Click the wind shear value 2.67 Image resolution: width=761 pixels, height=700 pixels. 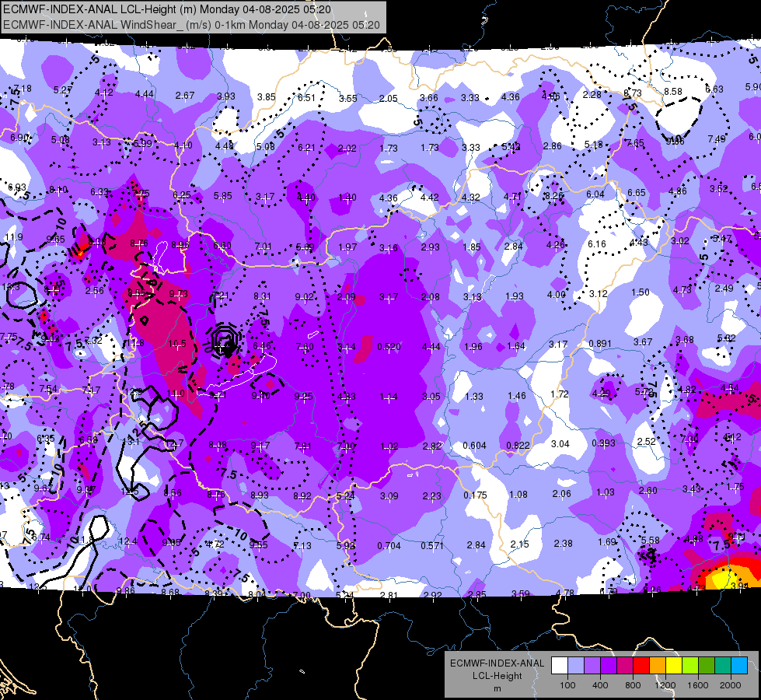[185, 95]
